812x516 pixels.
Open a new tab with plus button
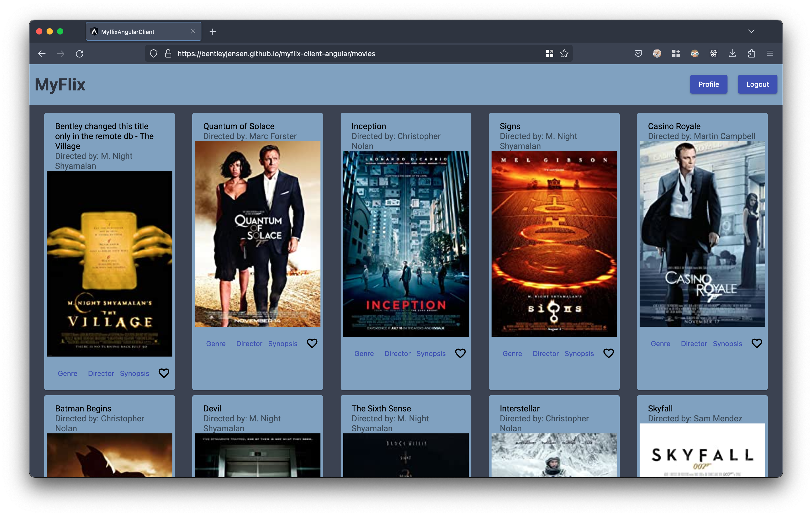[212, 32]
